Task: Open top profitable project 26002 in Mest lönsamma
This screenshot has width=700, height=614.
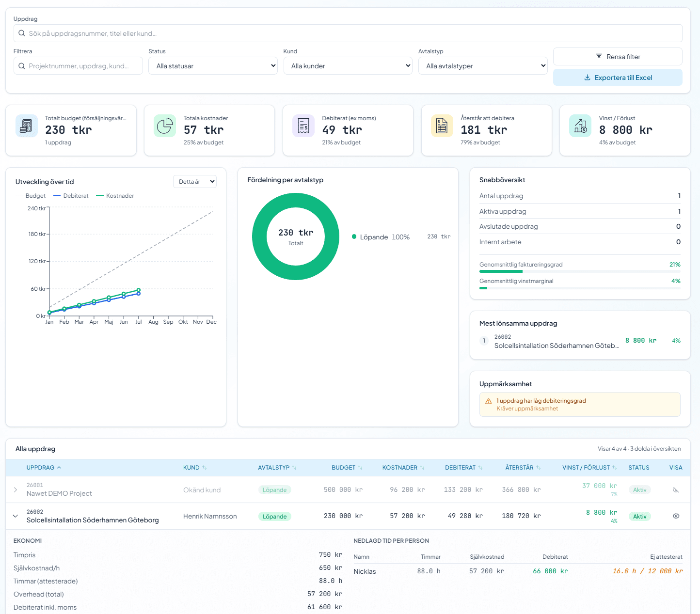Action: 580,341
